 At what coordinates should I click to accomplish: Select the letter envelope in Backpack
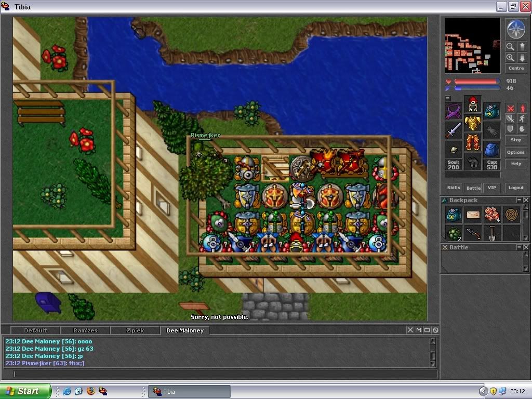pos(473,215)
